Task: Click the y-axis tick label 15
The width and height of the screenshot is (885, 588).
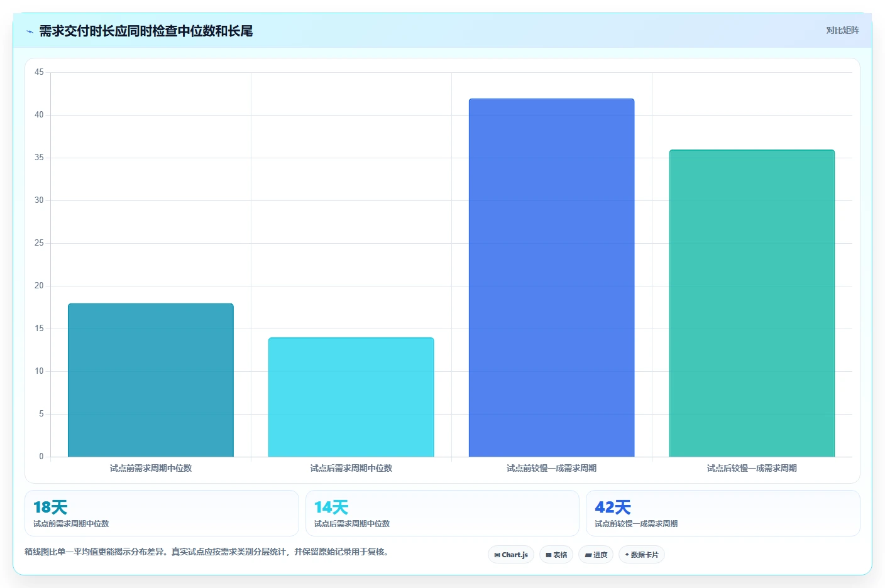Action: point(39,329)
